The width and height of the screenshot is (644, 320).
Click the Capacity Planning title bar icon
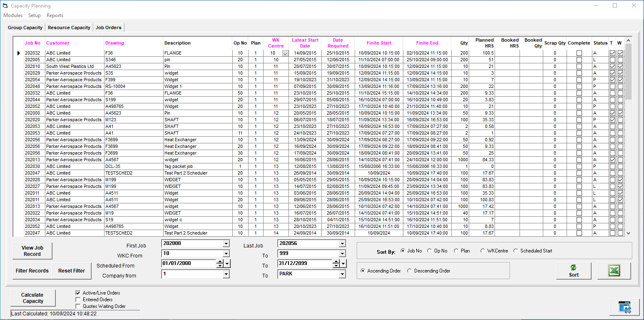tap(5, 6)
